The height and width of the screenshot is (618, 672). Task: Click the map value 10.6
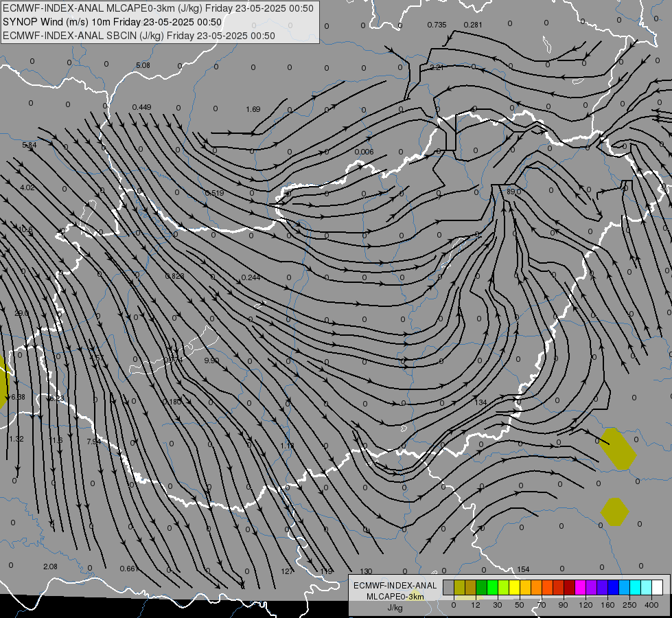[x=25, y=230]
